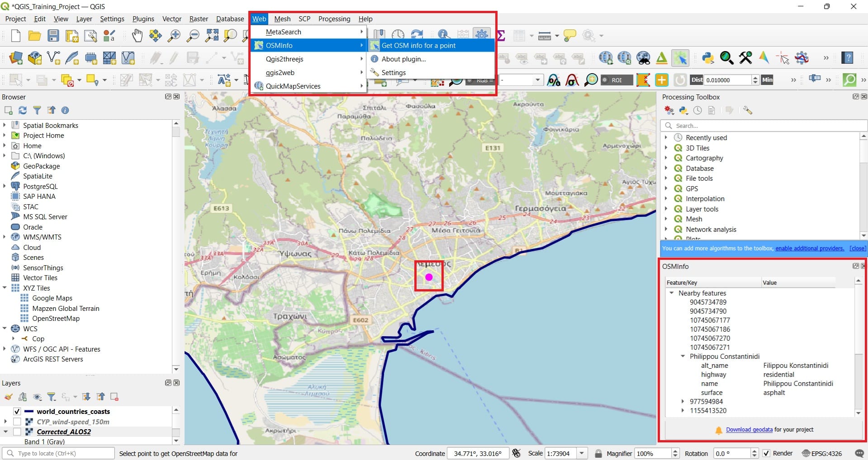Open the Processing menu
Viewport: 868px width, 460px height.
pos(334,19)
